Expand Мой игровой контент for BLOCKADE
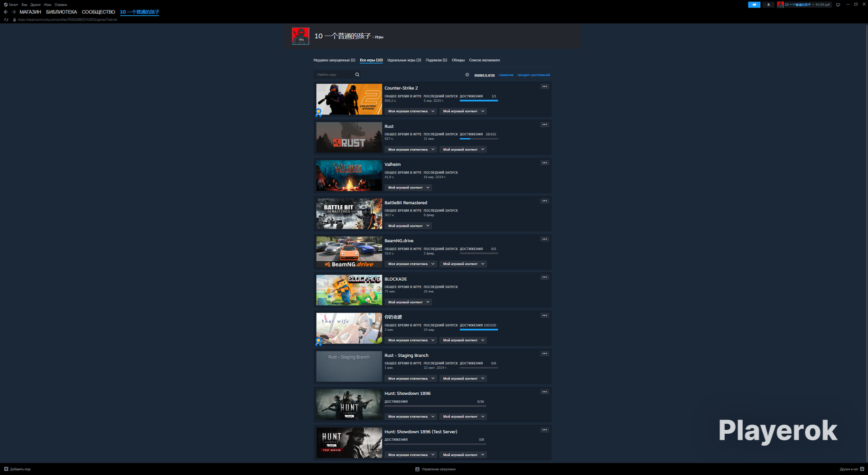 point(408,302)
